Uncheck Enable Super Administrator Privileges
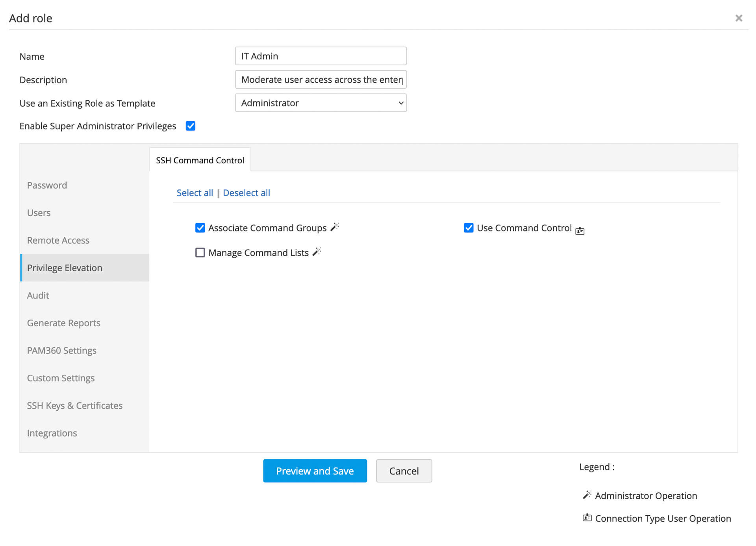Image resolution: width=756 pixels, height=546 pixels. (x=191, y=126)
